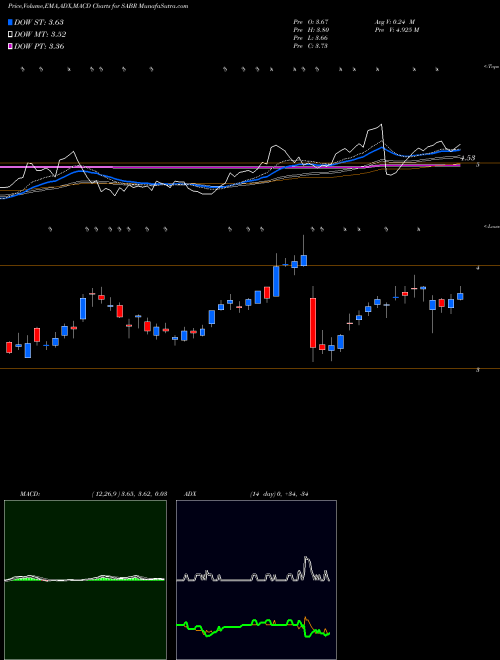Open the green MACD indicator chart
The width and height of the screenshot is (500, 660).
pos(85,580)
